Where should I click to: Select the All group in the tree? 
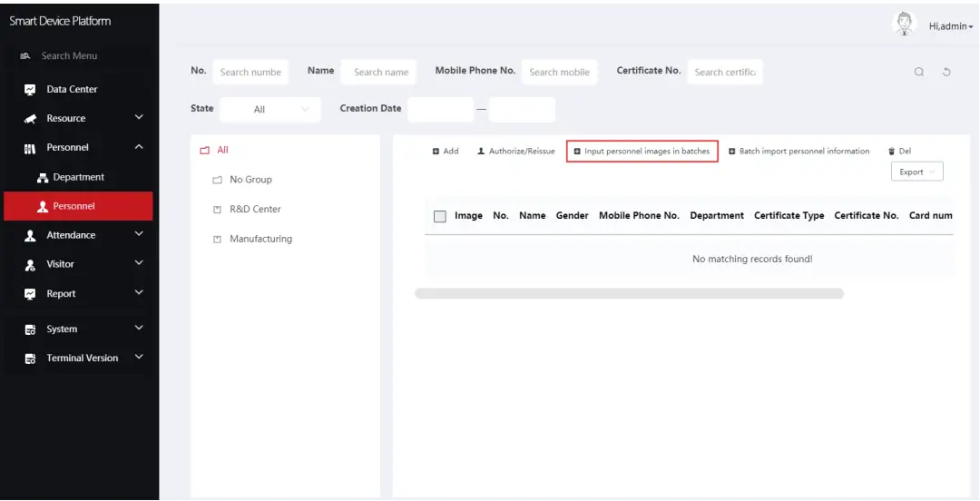(222, 150)
